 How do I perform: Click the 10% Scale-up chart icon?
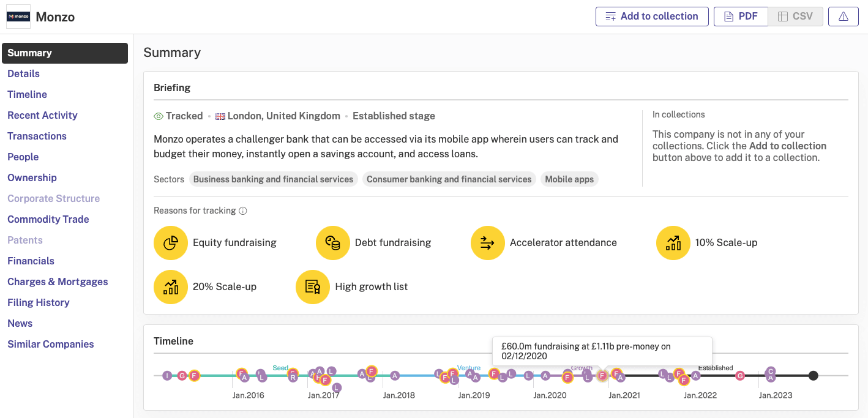coord(673,243)
